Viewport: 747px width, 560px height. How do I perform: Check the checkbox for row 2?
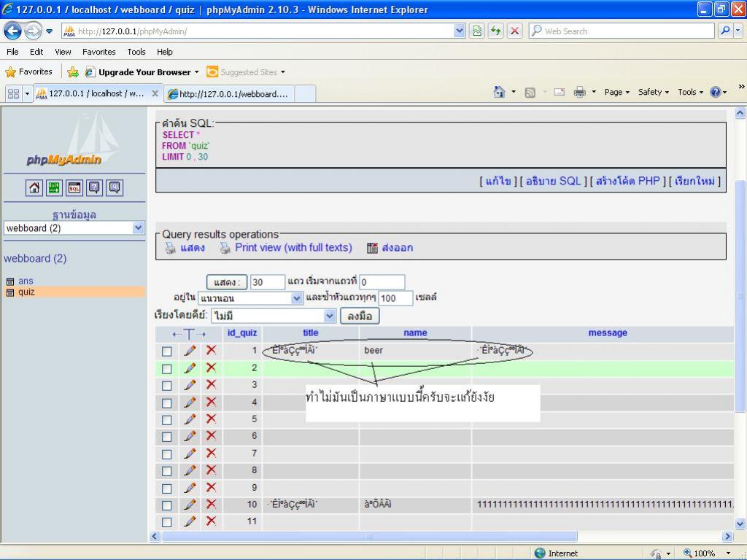pos(167,368)
